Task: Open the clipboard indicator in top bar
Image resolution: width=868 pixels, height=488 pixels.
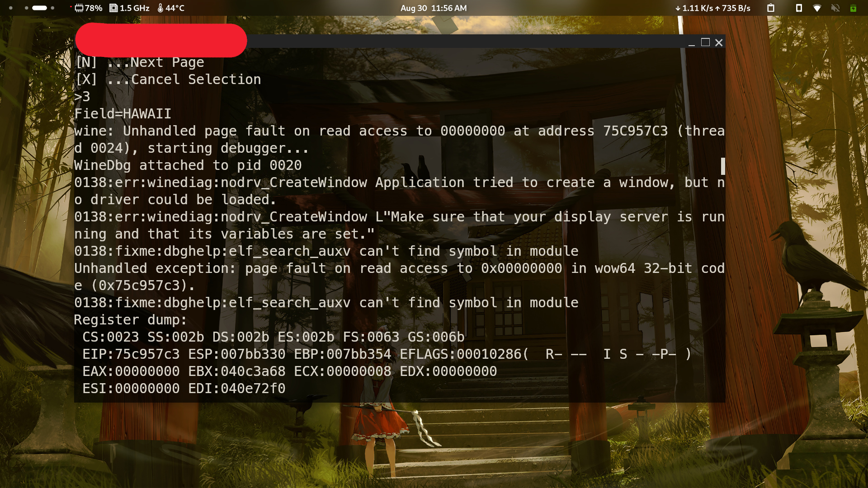Action: point(771,8)
